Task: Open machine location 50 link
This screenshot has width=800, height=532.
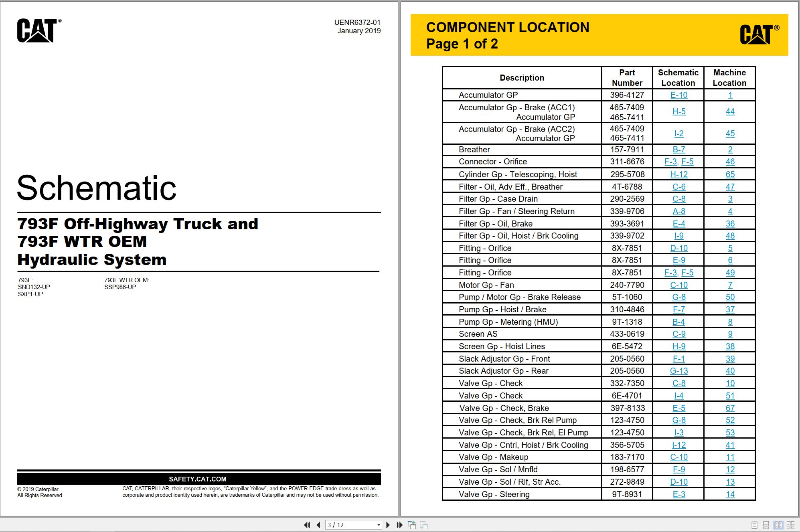Action: [730, 297]
